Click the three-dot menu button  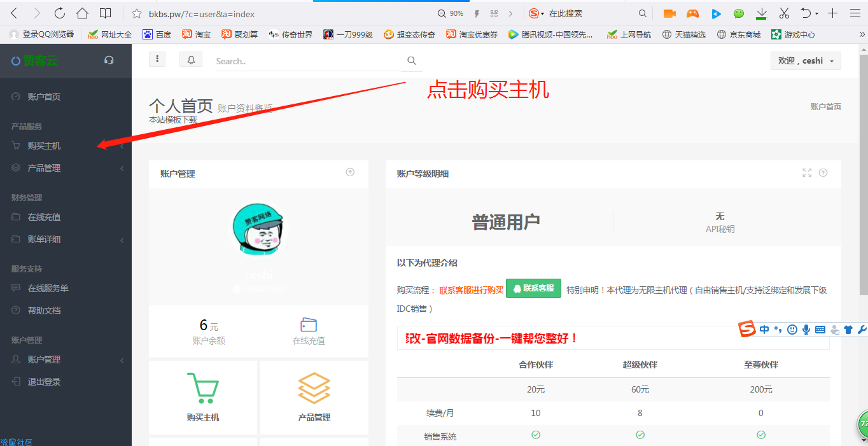(157, 59)
